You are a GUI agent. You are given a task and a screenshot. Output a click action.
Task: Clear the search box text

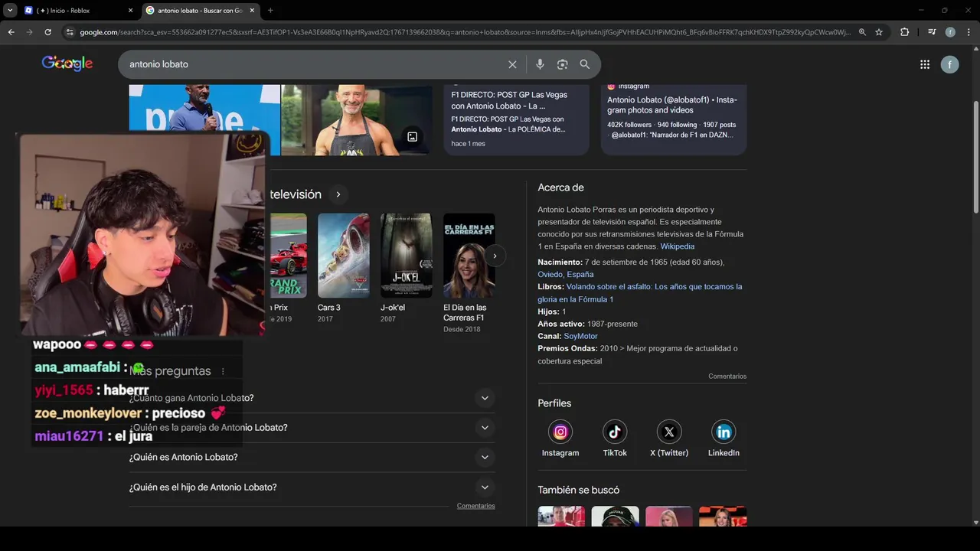point(512,64)
